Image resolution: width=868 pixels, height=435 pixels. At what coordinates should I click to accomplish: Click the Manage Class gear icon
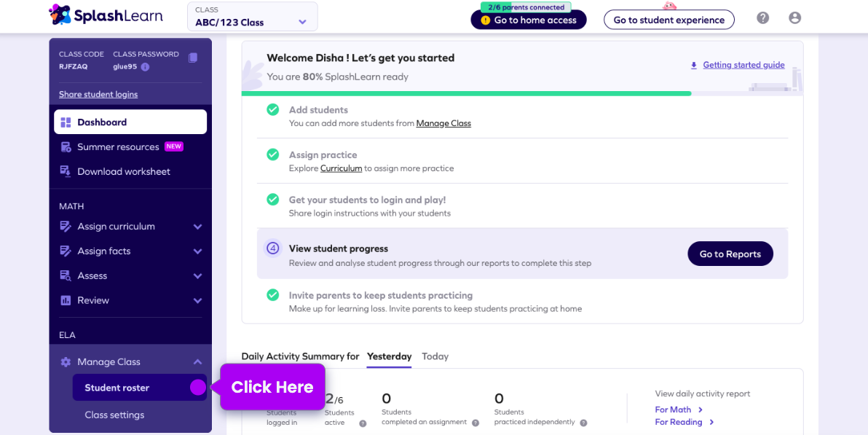pos(66,362)
